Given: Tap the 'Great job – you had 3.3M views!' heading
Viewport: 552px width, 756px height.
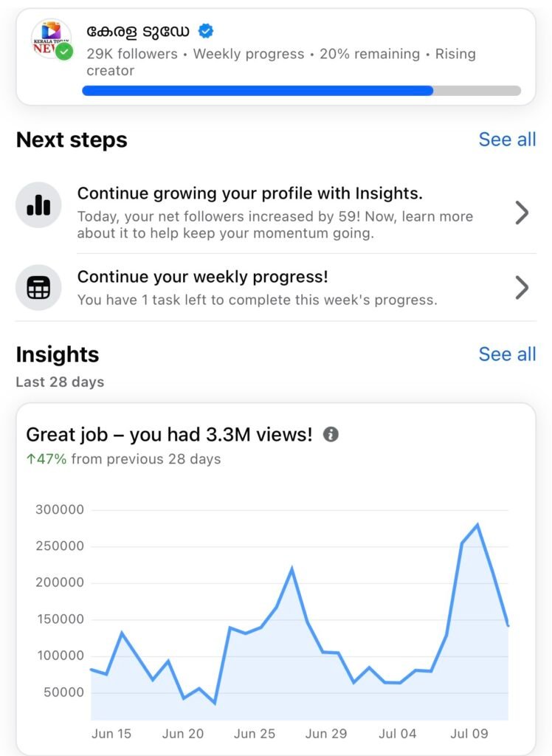Looking at the screenshot, I should point(169,435).
